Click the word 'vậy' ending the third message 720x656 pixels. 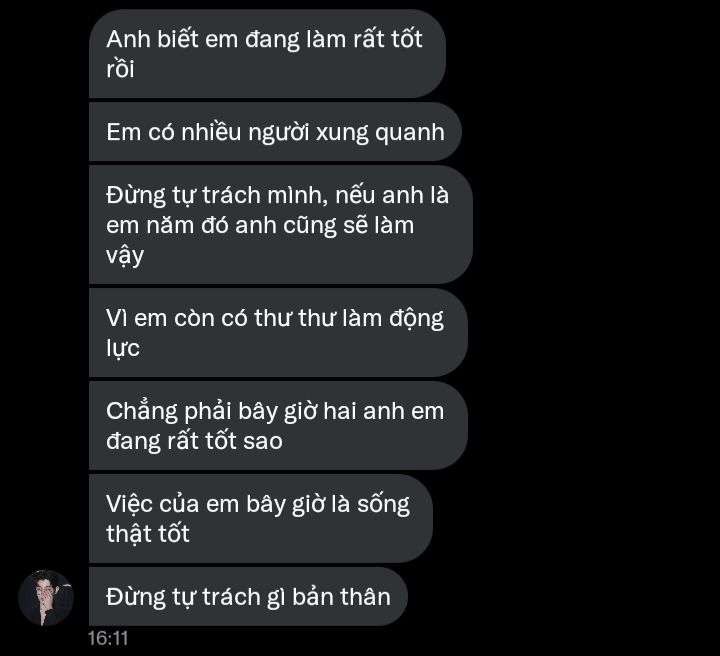point(125,256)
